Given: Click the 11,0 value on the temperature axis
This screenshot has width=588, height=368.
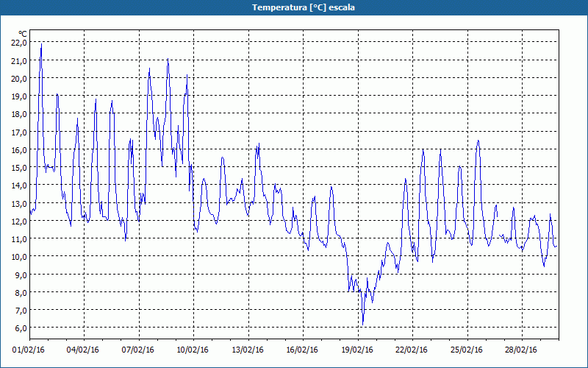Looking at the screenshot, I should coord(19,239).
